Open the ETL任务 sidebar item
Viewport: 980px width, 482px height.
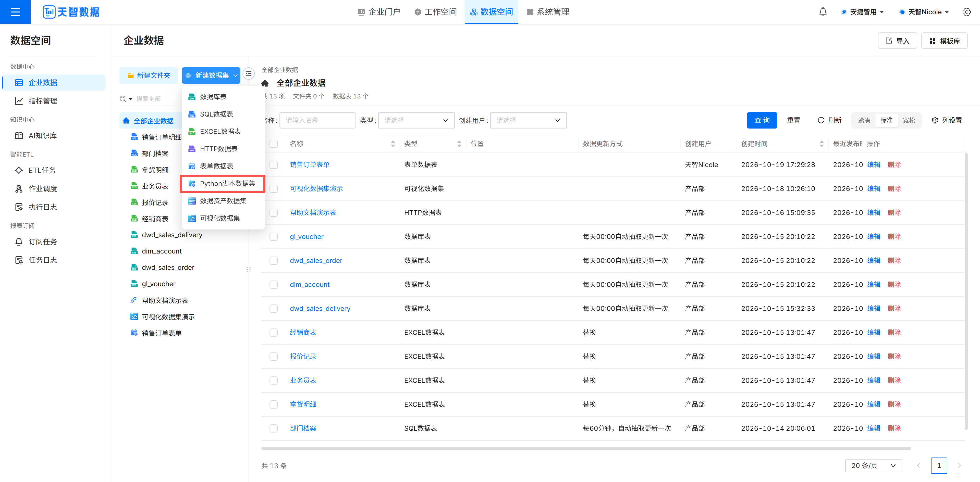pos(54,170)
